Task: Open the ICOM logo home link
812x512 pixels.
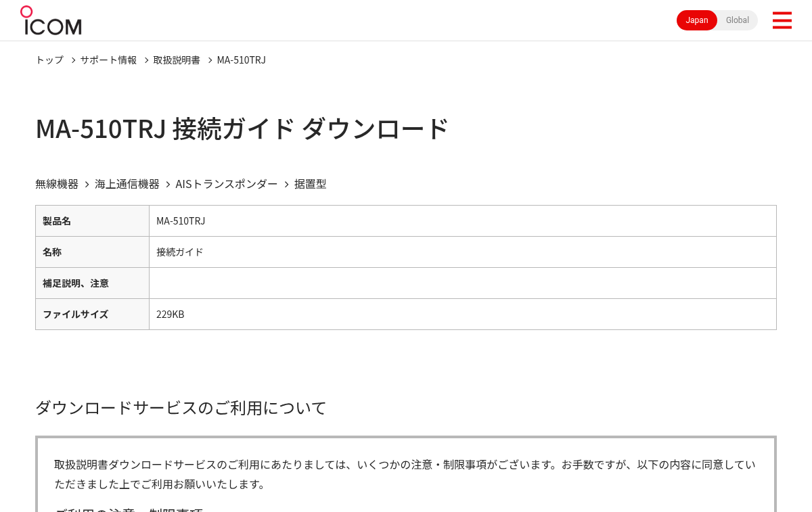Action: (51, 20)
